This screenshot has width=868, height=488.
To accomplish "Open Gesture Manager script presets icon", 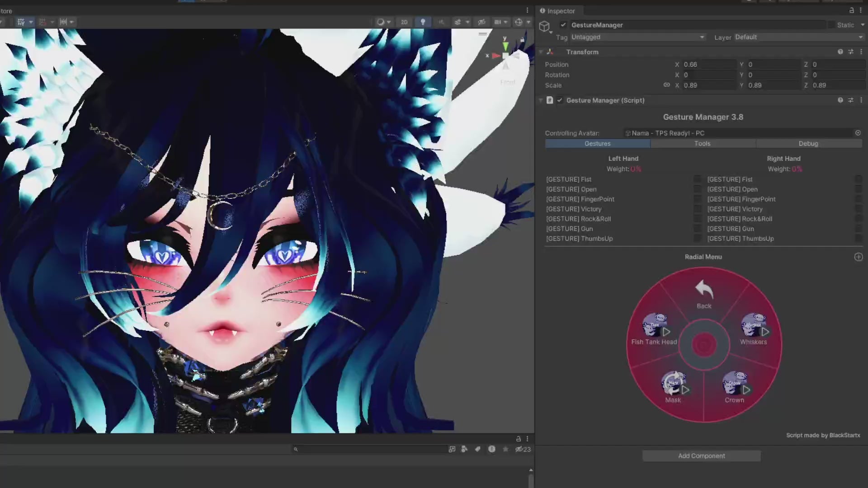I will tap(850, 100).
